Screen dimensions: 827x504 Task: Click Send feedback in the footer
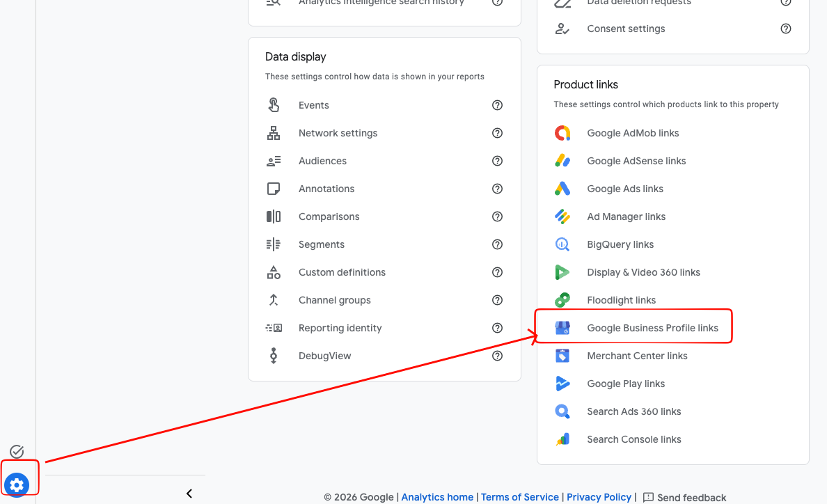[x=684, y=498]
